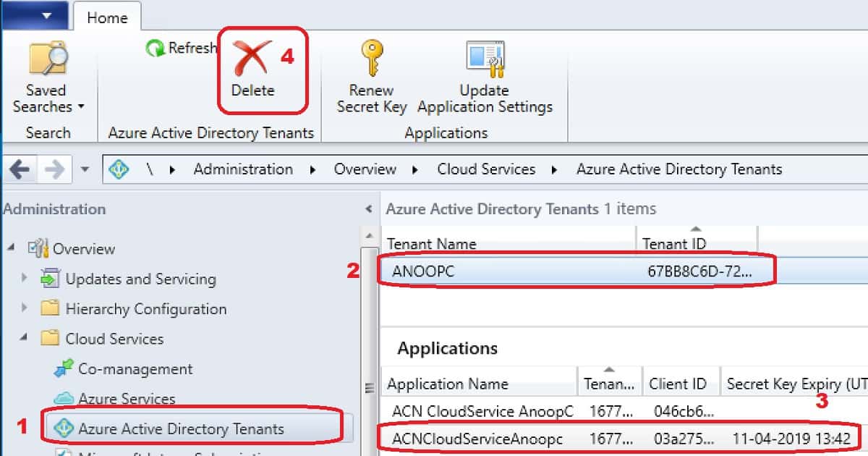Switch to the Home ribbon tab
The width and height of the screenshot is (868, 456).
[x=107, y=17]
